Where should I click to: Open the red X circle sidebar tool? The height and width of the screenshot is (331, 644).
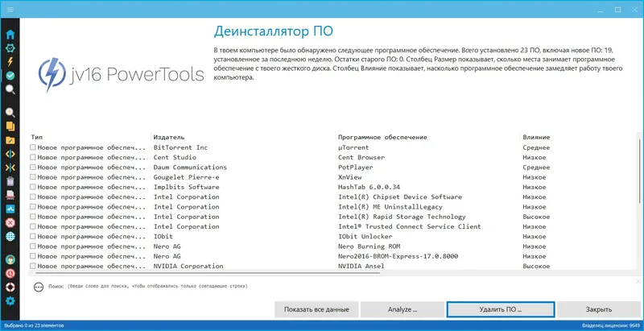point(10,222)
